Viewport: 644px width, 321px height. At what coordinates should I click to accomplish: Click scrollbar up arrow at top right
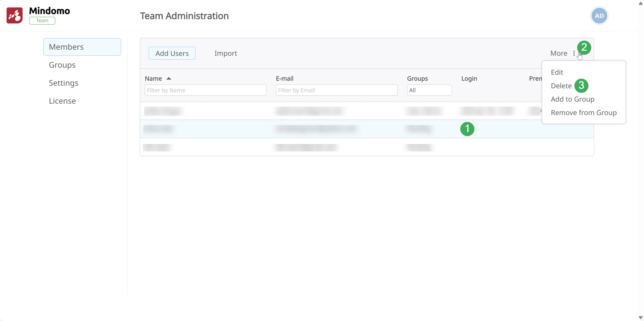tap(641, 3)
